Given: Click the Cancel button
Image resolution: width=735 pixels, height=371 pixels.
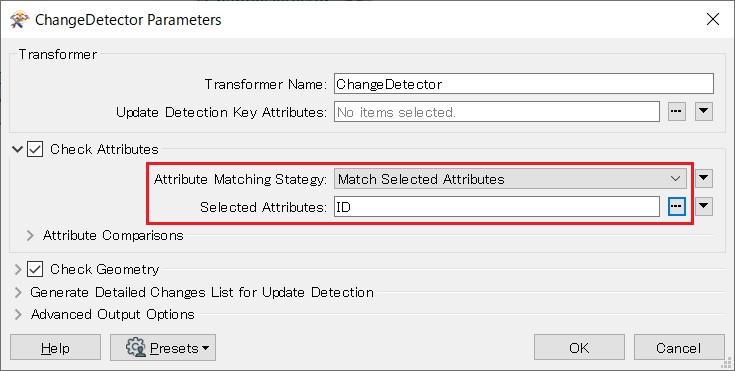Looking at the screenshot, I should [679, 348].
